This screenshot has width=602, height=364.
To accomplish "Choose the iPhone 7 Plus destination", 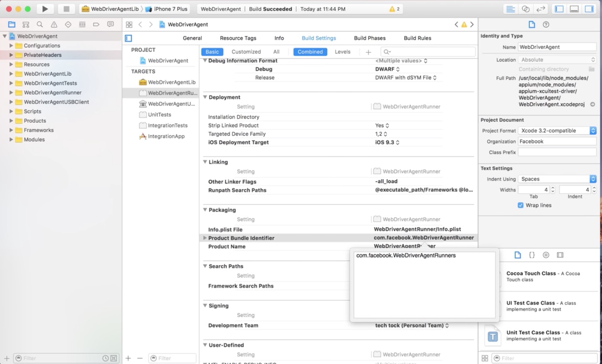I will [166, 9].
